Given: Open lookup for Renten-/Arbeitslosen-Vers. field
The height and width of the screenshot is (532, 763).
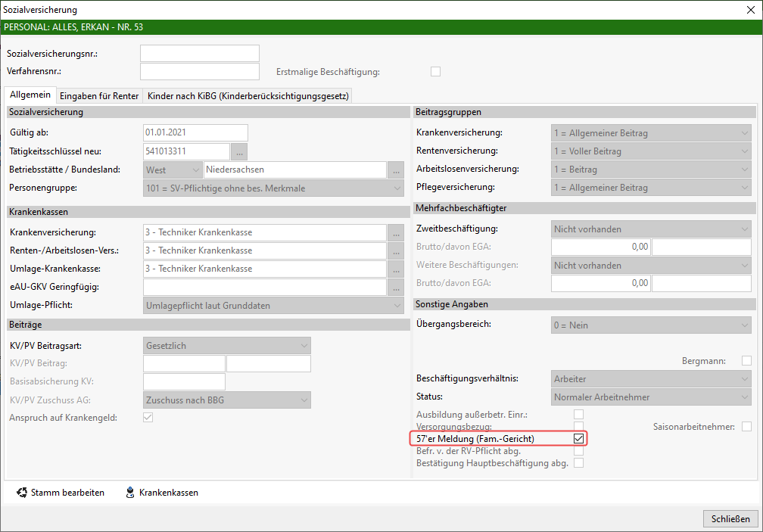Looking at the screenshot, I should [396, 250].
